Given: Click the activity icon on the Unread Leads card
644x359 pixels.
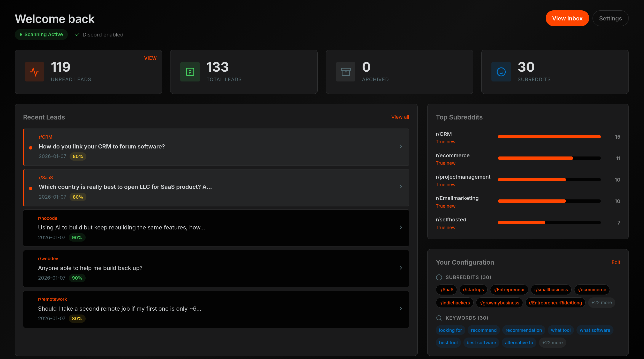Looking at the screenshot, I should [x=34, y=72].
